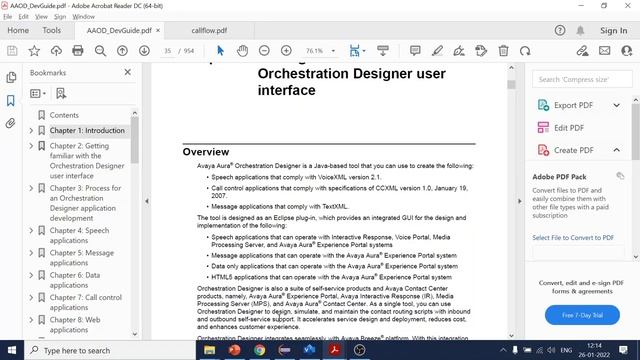The image size is (640, 360).
Task: Activate the hand pan tool
Action: point(242,51)
